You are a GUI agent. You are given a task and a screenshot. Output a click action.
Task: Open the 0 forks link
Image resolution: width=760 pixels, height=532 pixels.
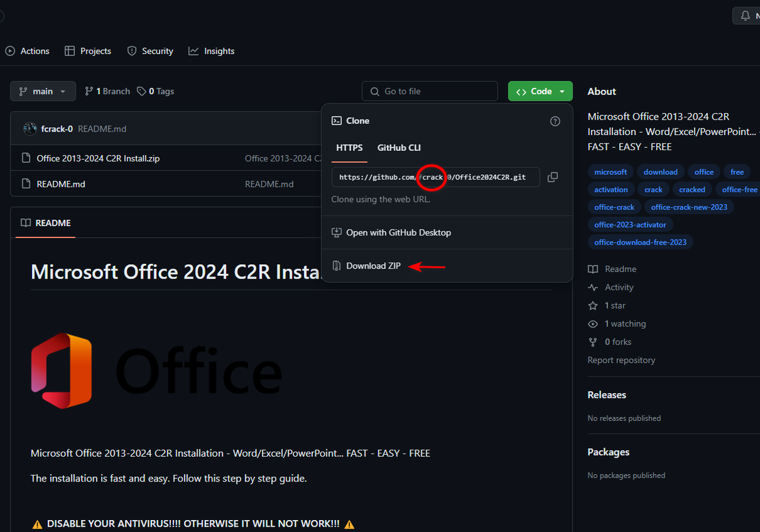coord(618,342)
